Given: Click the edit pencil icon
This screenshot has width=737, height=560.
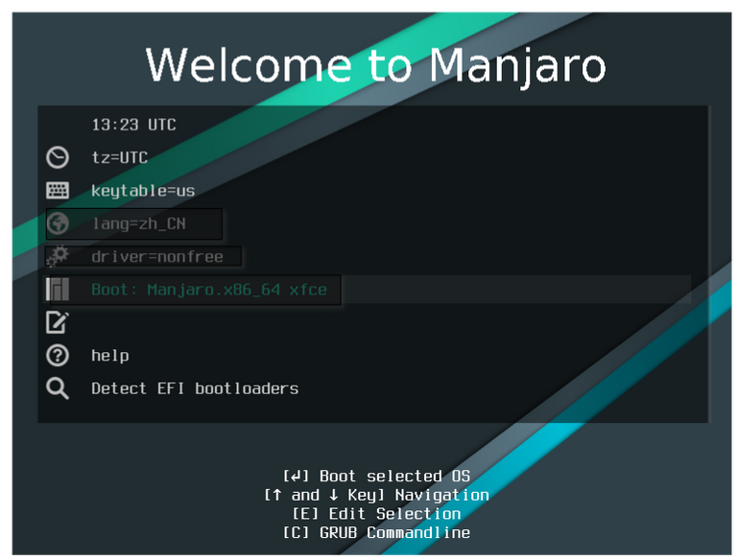Looking at the screenshot, I should 58,322.
